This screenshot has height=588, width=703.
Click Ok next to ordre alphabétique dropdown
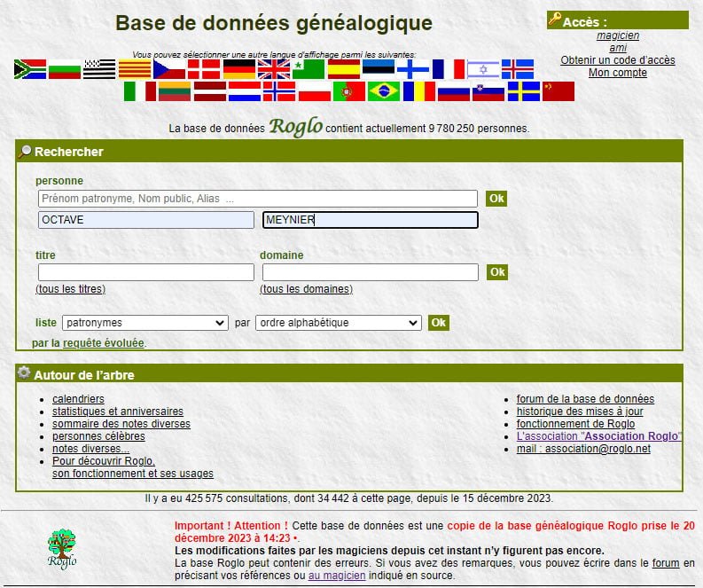click(x=439, y=323)
